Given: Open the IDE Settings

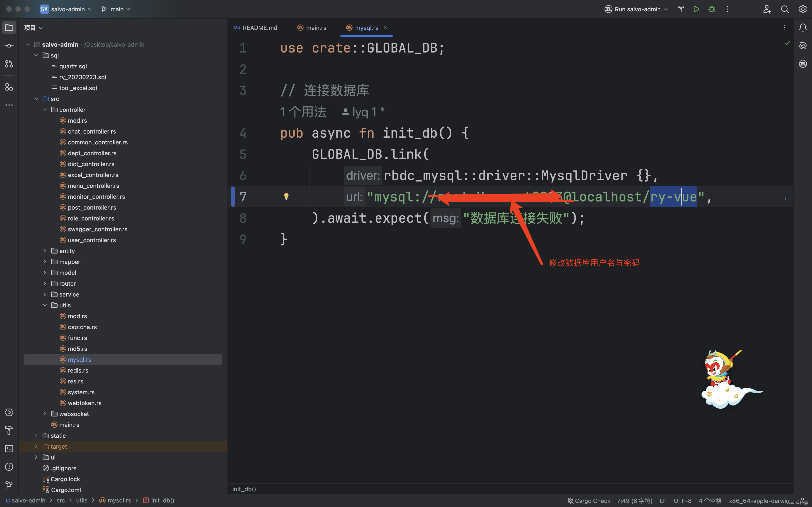Looking at the screenshot, I should tap(803, 9).
